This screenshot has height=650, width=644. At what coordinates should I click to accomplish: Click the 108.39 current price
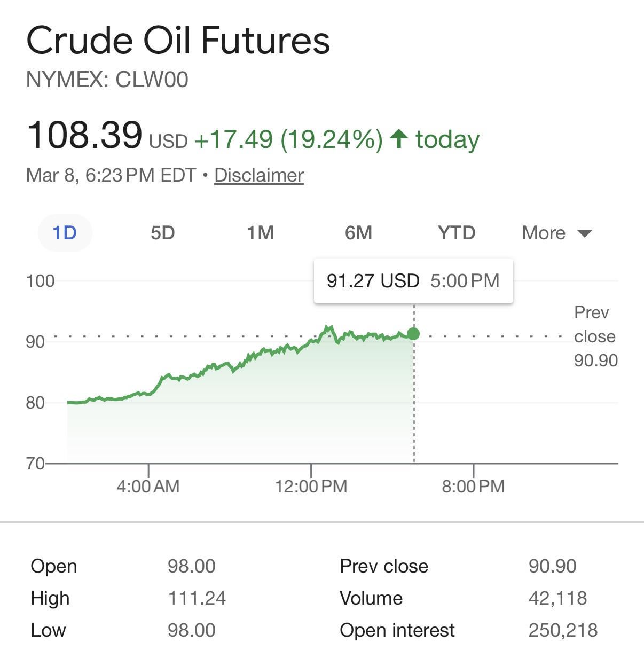point(84,135)
